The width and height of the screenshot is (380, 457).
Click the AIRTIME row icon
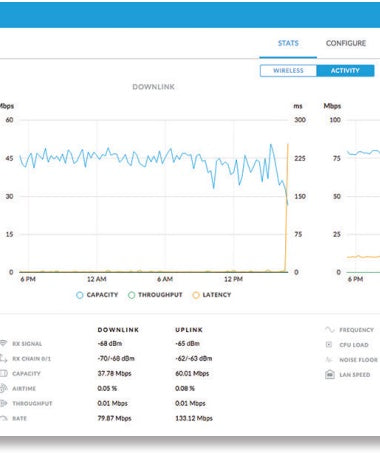(3, 388)
